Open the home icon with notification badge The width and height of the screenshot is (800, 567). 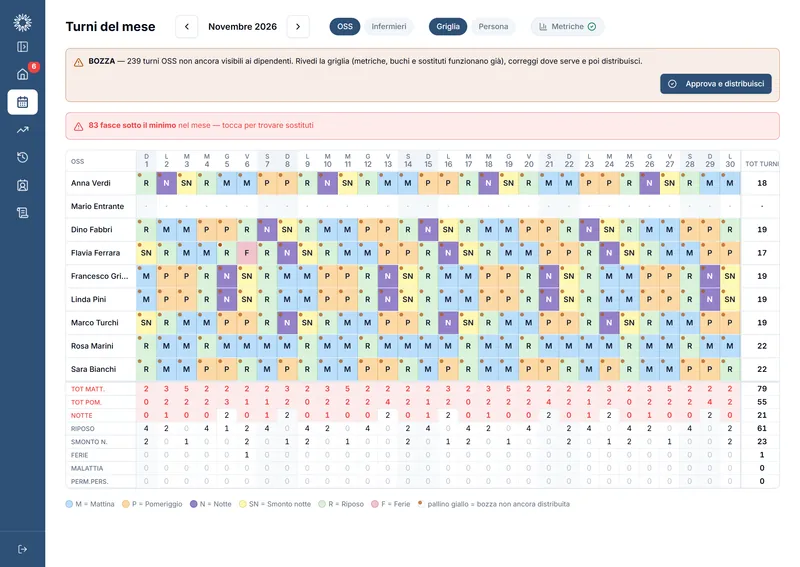click(22, 75)
